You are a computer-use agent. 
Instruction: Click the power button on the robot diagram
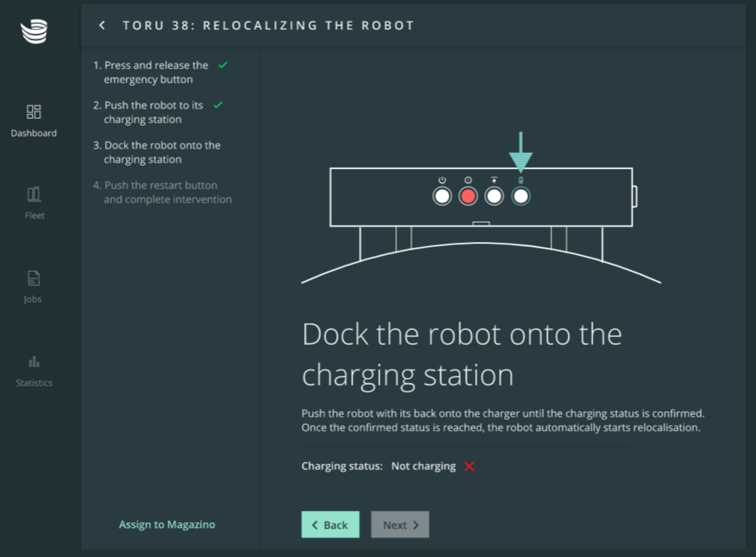442,196
